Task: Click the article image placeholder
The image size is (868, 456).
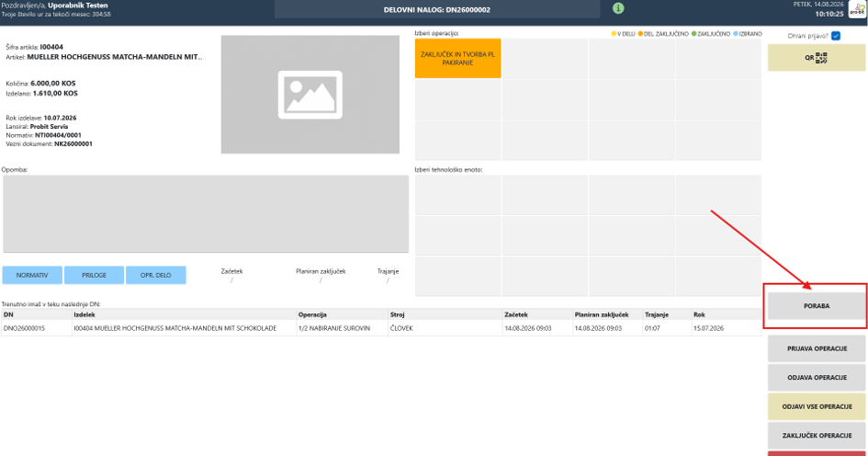Action: (x=310, y=95)
